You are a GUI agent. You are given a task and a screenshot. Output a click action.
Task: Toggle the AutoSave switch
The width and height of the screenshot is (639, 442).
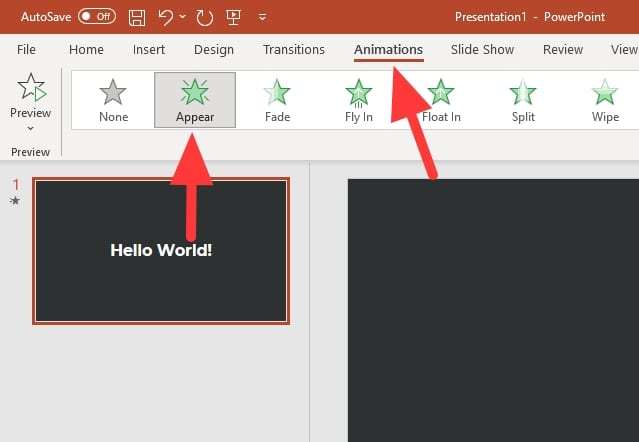97,17
